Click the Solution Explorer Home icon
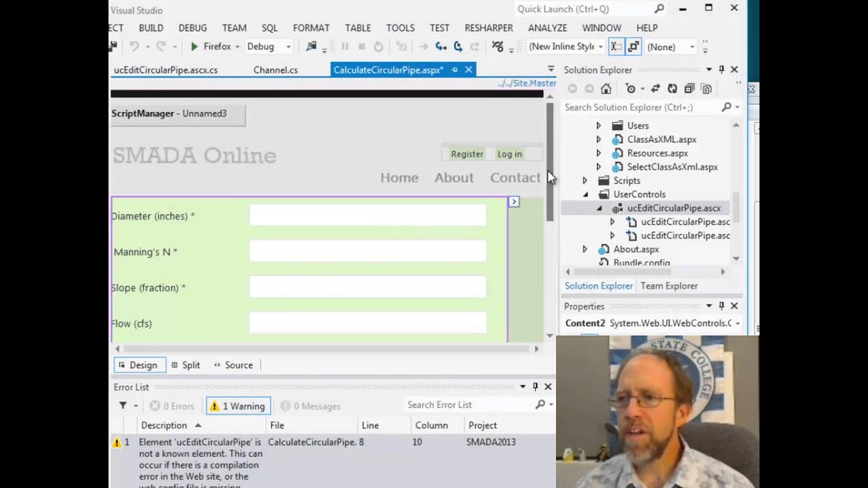The width and height of the screenshot is (868, 488). 606,89
